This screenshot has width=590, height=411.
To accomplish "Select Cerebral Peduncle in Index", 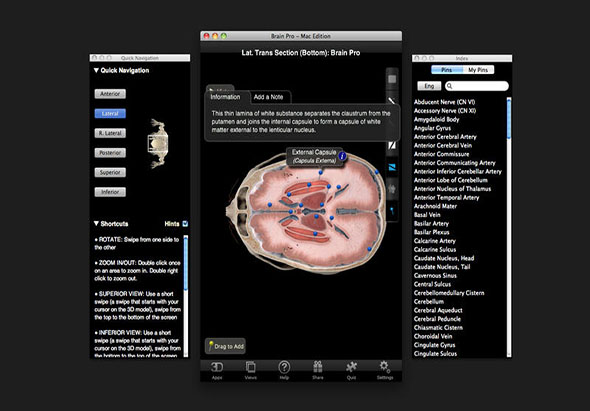I will [x=437, y=319].
